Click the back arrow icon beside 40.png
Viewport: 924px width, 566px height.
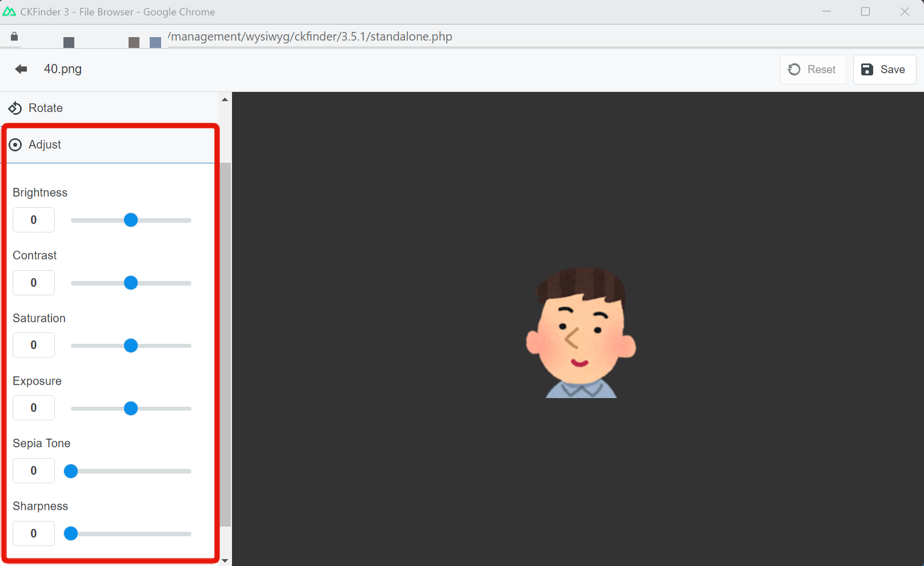21,69
